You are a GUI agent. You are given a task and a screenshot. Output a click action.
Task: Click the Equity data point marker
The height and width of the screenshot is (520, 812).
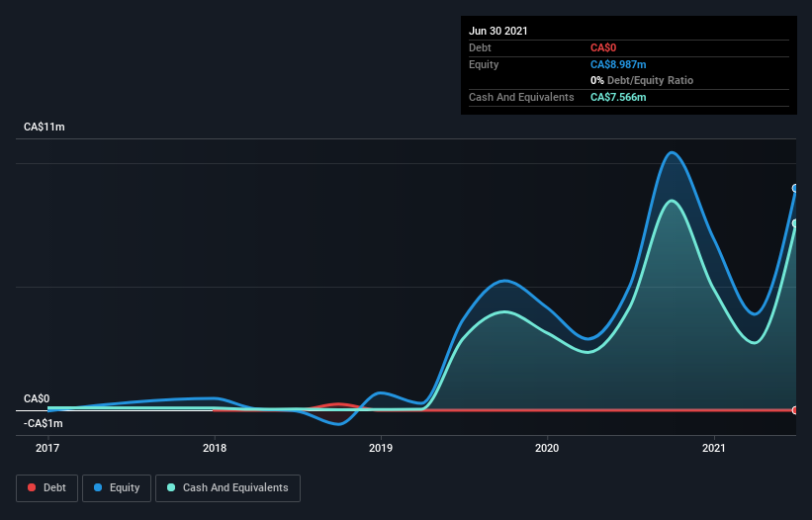[x=795, y=189]
